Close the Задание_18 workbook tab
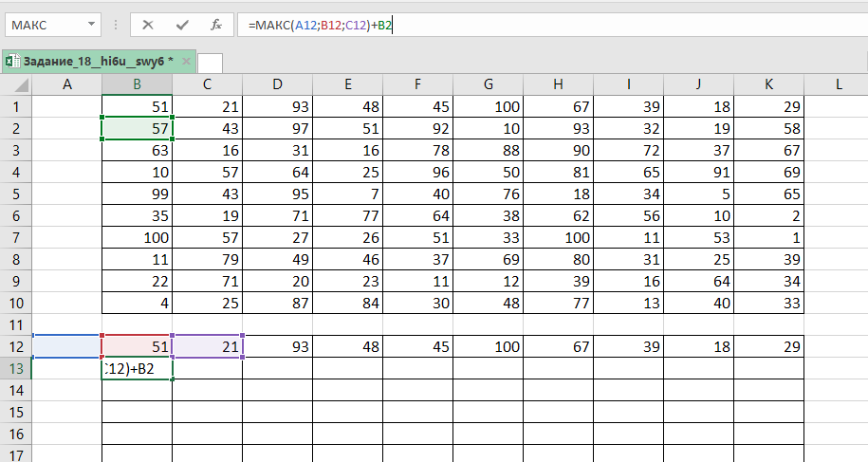 point(186,62)
